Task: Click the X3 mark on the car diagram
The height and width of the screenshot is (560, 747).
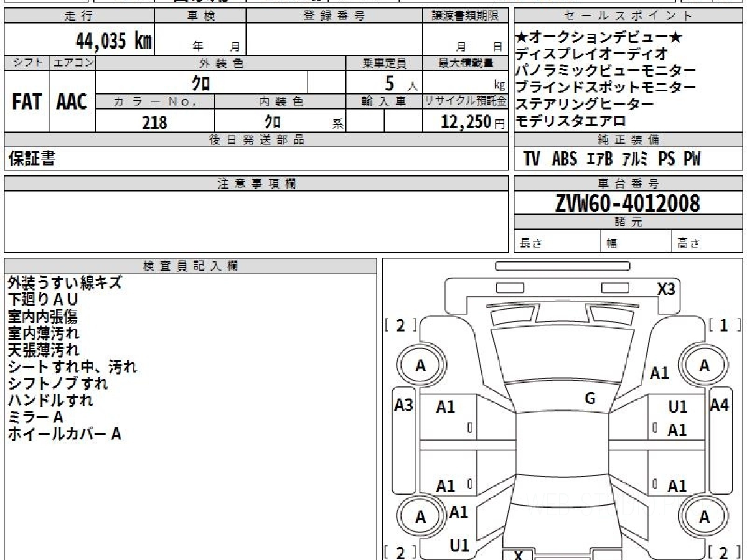Action: (x=667, y=289)
